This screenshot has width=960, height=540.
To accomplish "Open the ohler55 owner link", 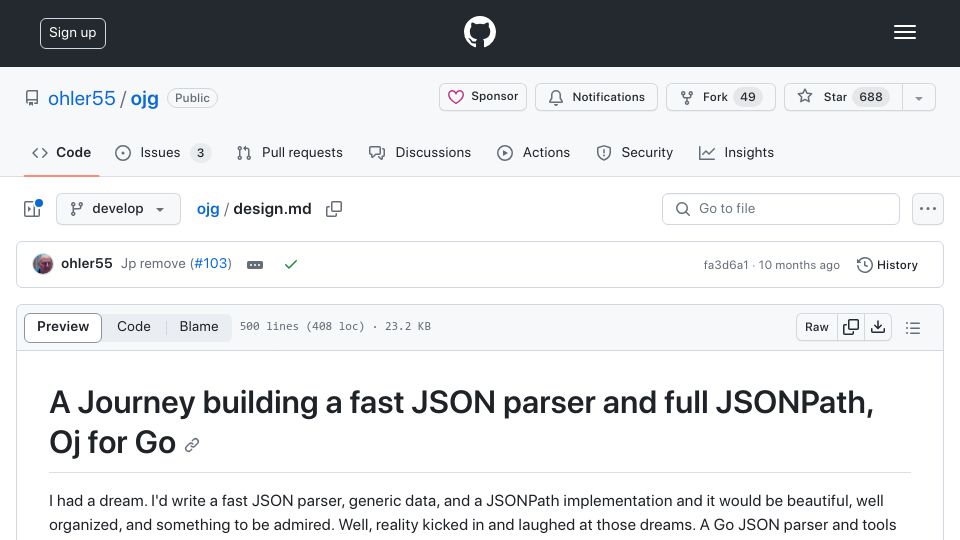I will click(81, 98).
